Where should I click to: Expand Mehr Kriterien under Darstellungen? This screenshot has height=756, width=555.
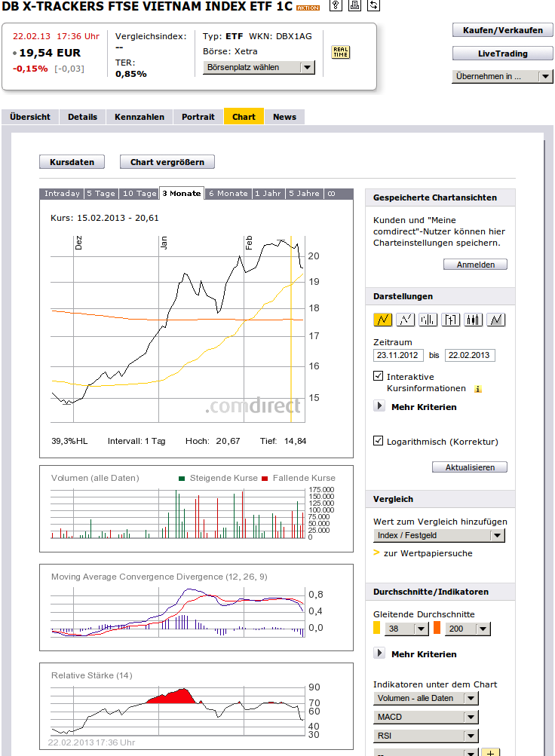coord(379,406)
